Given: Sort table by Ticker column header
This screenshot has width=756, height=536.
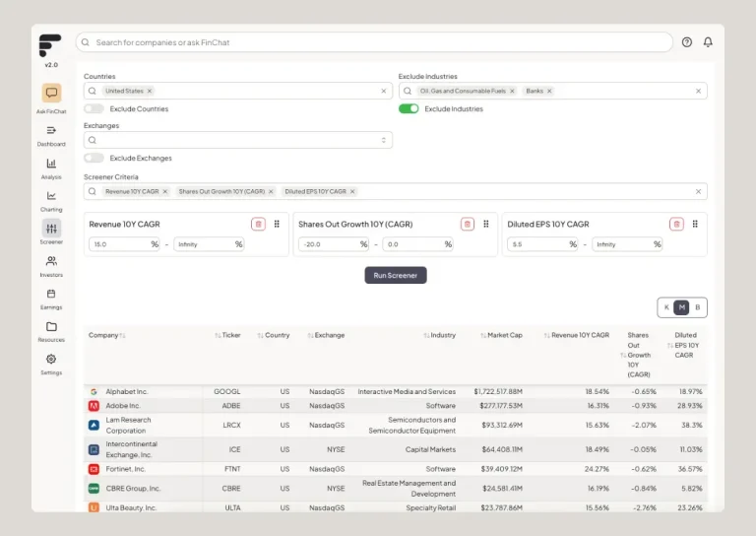Looking at the screenshot, I should tap(227, 335).
